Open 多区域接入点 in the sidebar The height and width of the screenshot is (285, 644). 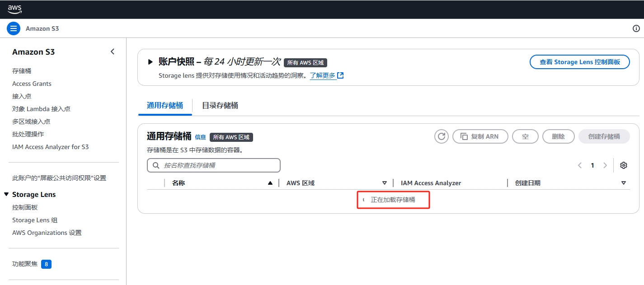(x=31, y=121)
